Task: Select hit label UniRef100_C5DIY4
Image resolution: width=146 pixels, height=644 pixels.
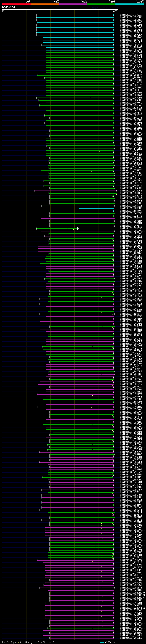Action: tap(131, 588)
